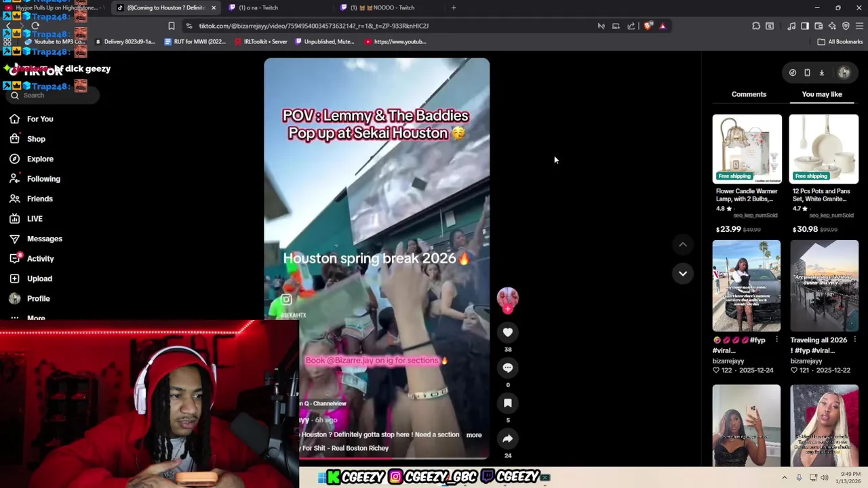Click the Brave shields icon in the address bar
This screenshot has height=488, width=868.
point(648,26)
